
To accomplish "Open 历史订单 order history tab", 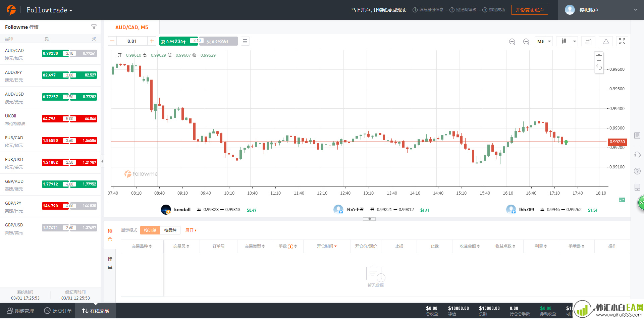I will pyautogui.click(x=58, y=311).
